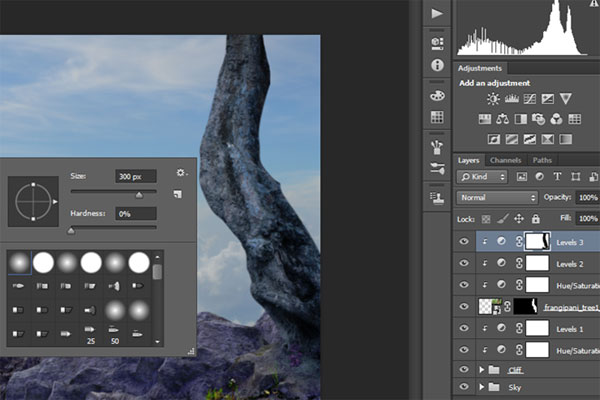Click the brush Size slider handle
This screenshot has height=400, width=600.
(x=138, y=196)
